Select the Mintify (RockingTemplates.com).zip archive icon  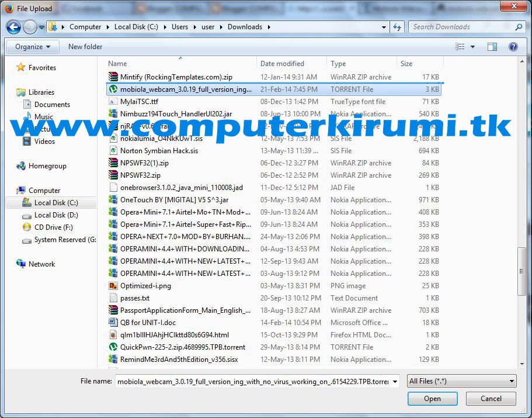pyautogui.click(x=113, y=77)
